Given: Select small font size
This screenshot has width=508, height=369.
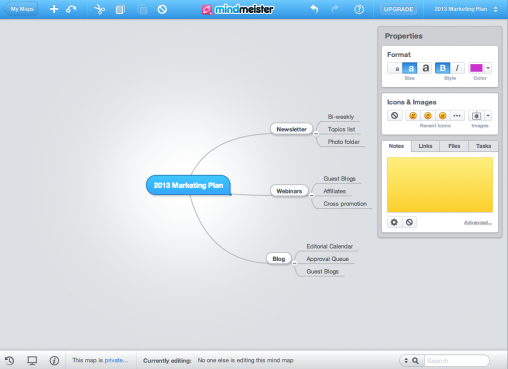Looking at the screenshot, I should point(395,68).
